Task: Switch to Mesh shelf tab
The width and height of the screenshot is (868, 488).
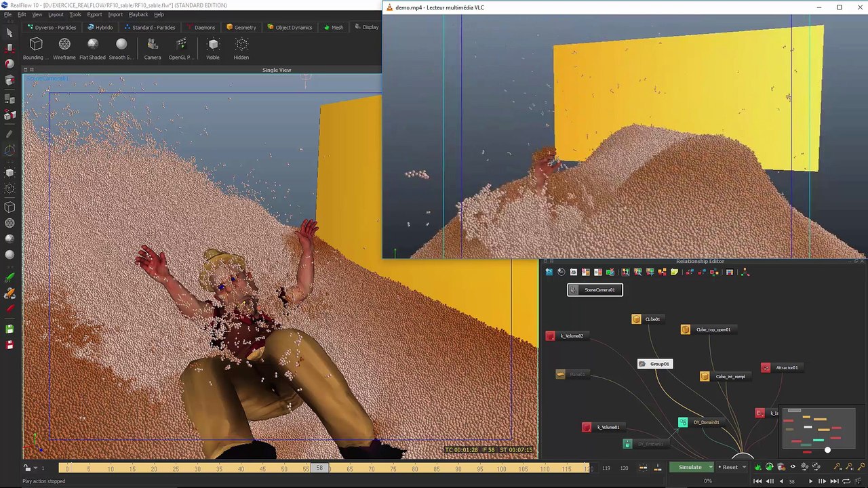Action: tap(333, 27)
